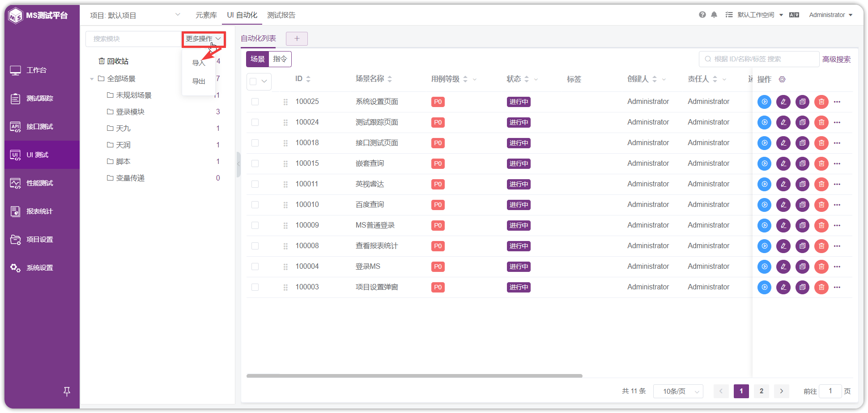Switch to the 指令 view
The image size is (868, 413).
point(280,59)
